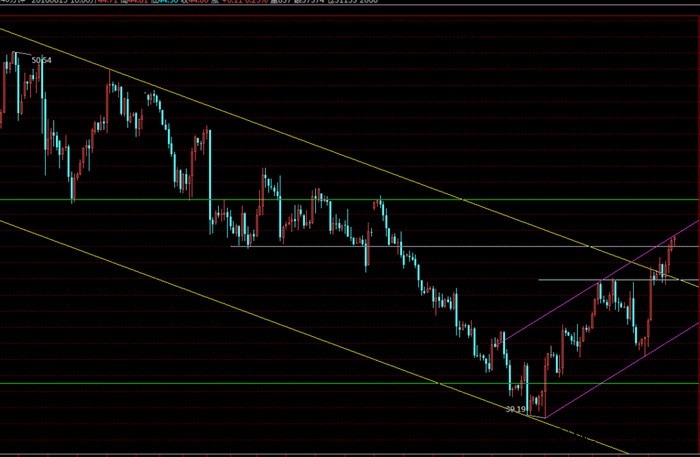
Task: Click where lower yellow line crosses lower green line
Action: click(x=438, y=383)
